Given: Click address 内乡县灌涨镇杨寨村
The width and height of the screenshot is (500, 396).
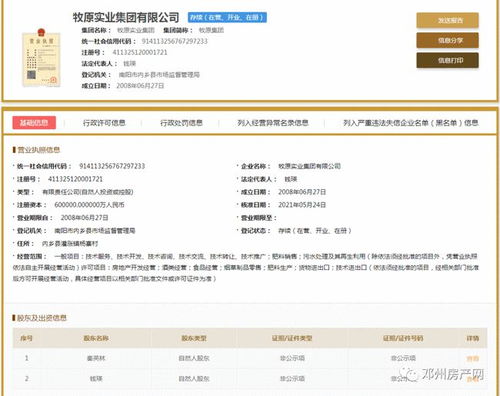Looking at the screenshot, I should [70, 244].
